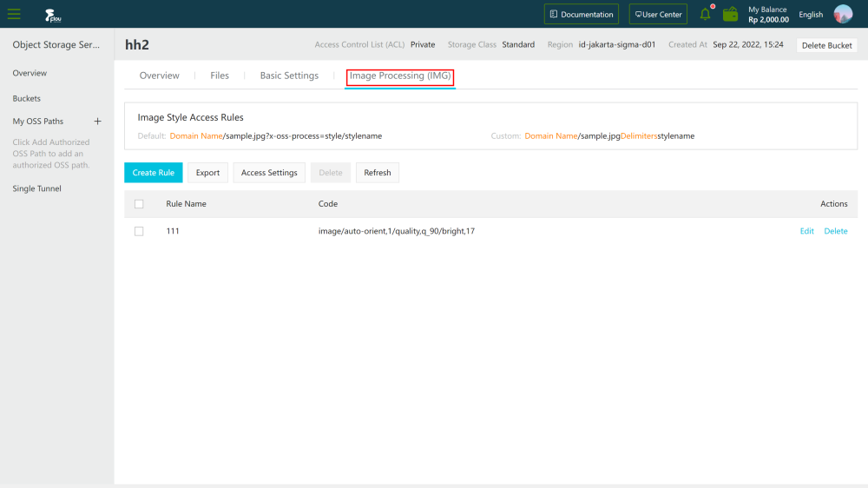
Task: Click the hh2 bucket title
Action: point(137,45)
